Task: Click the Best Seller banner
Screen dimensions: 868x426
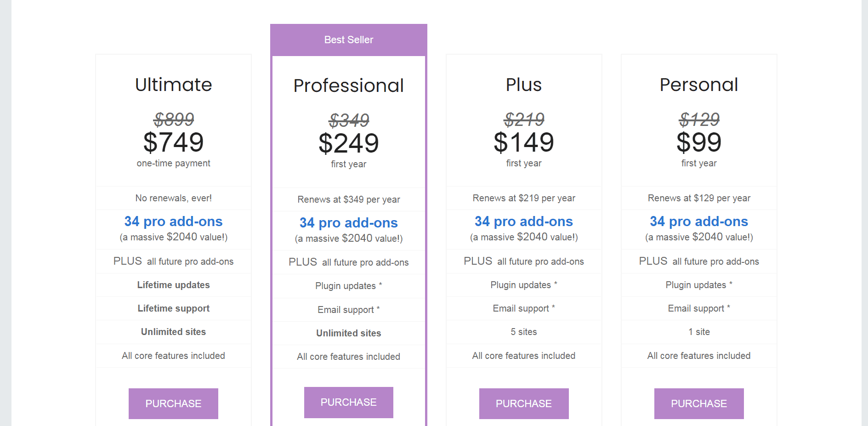Action: [x=348, y=40]
